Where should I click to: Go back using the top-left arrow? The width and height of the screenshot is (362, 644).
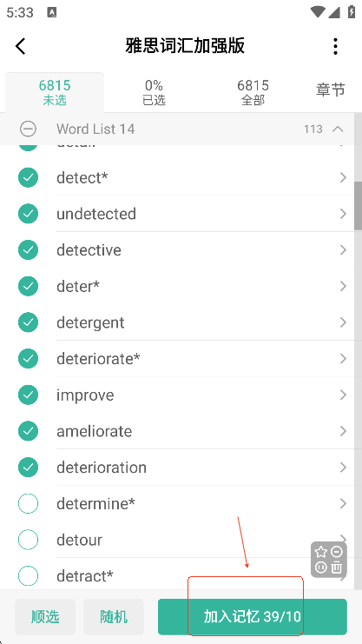point(21,46)
